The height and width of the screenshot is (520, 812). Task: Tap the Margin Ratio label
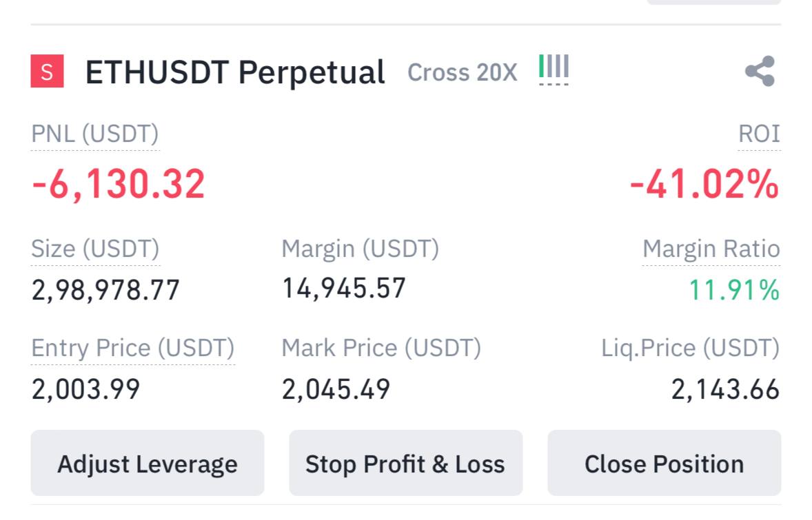tap(711, 249)
